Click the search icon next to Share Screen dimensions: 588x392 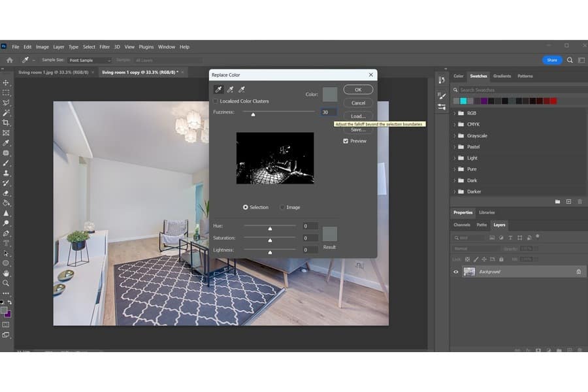570,60
